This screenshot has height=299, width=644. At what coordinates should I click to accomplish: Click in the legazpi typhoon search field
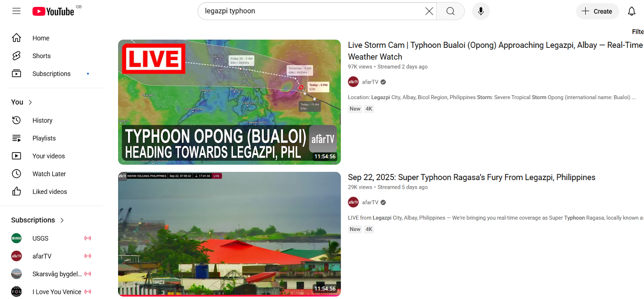pyautogui.click(x=310, y=11)
